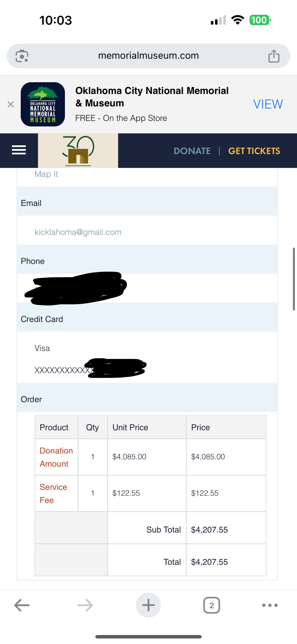Go back with the browser back arrow
Screen dimensions: 297x644
point(22,605)
